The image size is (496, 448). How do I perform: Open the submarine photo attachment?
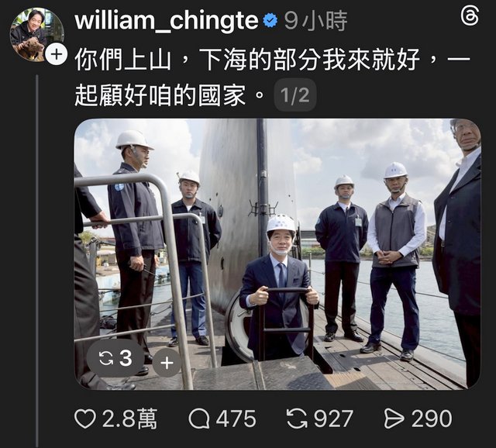[x=277, y=254]
